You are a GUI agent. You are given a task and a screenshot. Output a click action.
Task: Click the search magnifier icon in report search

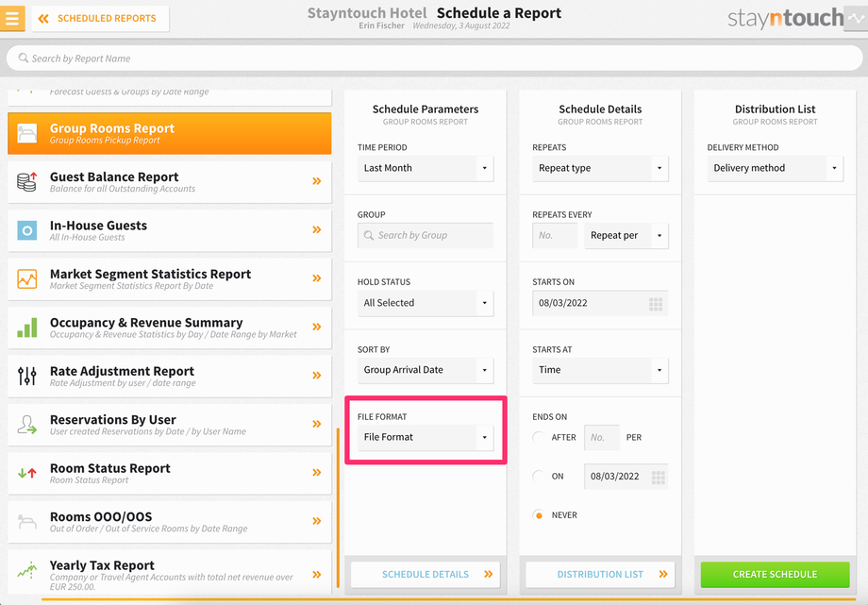pos(24,58)
